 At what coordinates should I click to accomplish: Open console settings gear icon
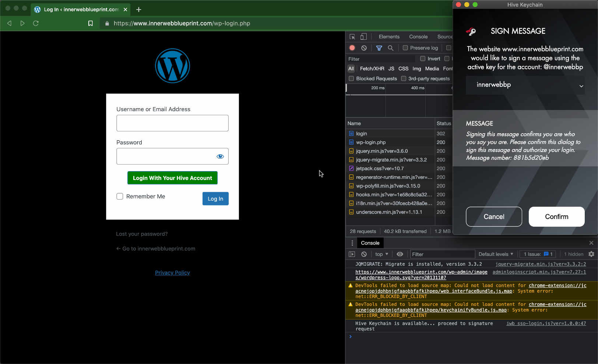tap(591, 254)
